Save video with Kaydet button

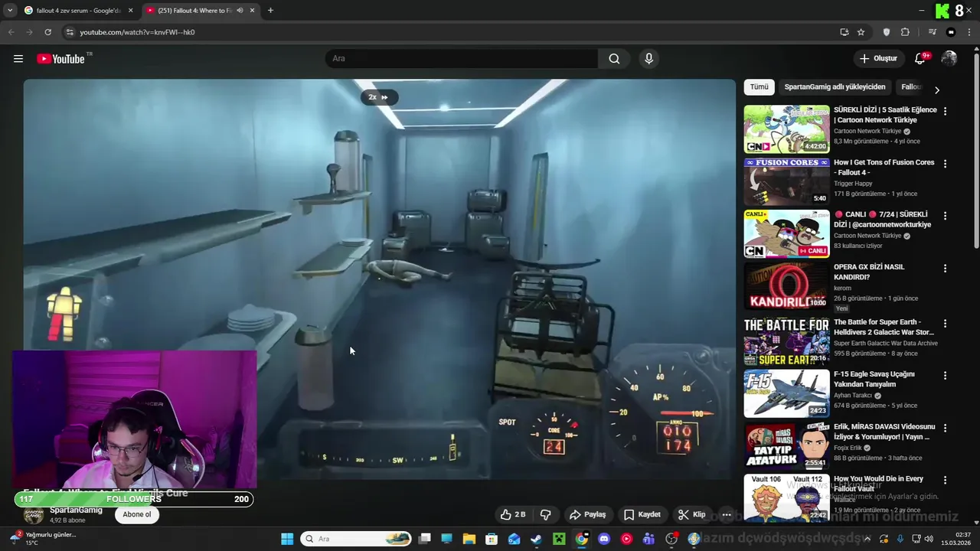coord(642,514)
